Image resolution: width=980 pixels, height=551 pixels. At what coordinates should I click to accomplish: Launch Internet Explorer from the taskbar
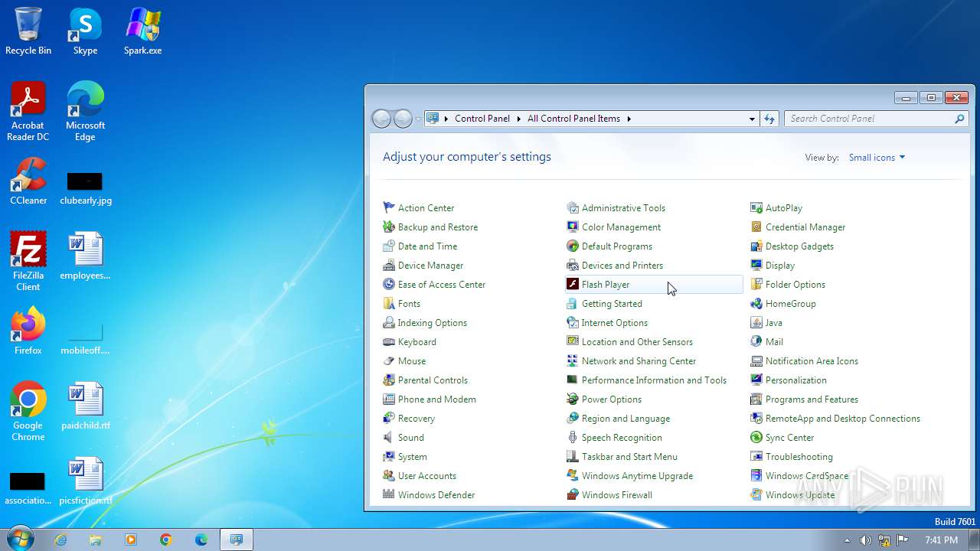click(x=60, y=540)
